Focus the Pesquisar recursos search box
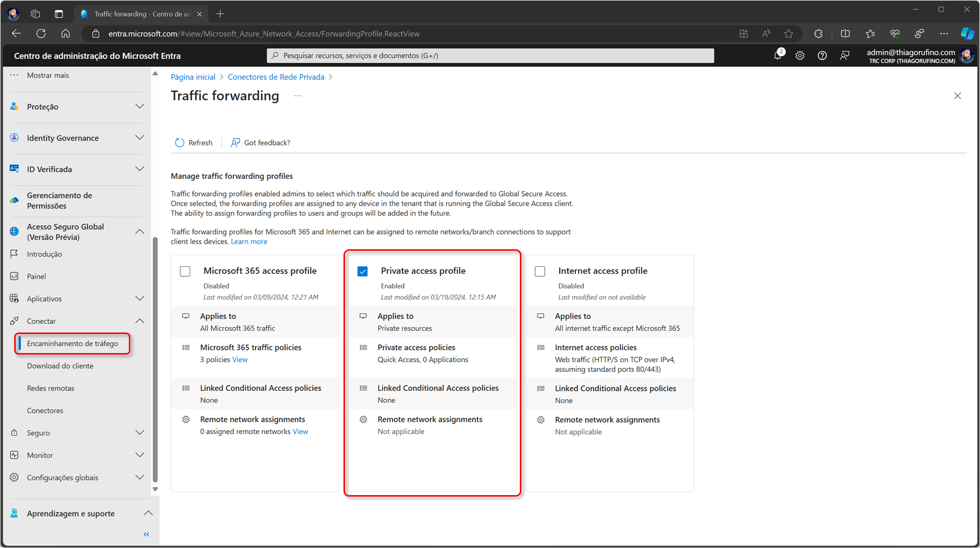 (x=490, y=56)
